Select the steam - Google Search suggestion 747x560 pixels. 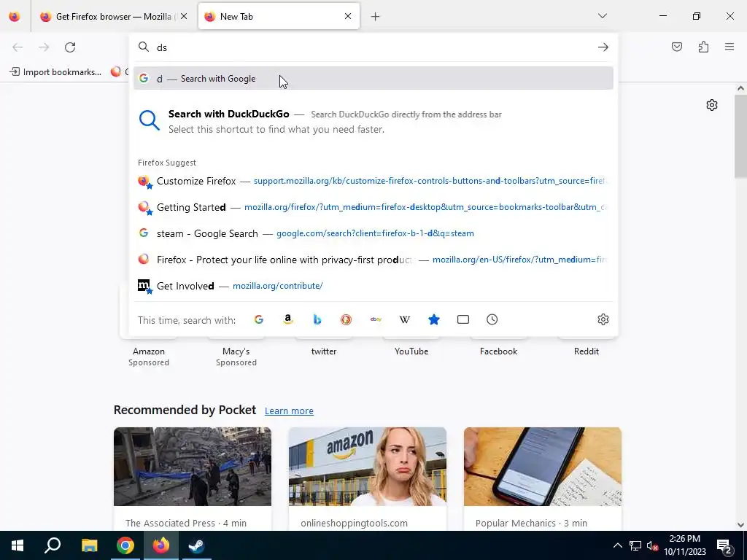(373, 233)
